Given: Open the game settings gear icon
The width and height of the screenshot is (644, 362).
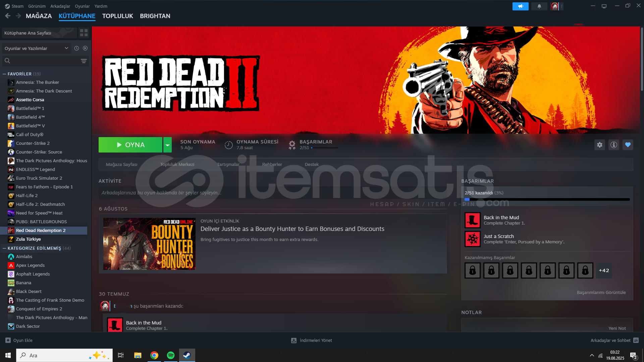Looking at the screenshot, I should tap(600, 145).
